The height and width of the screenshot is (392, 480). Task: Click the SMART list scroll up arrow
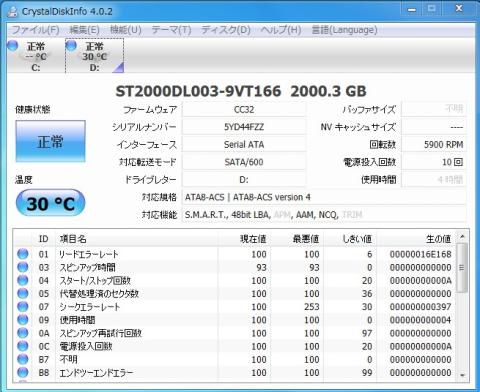click(x=462, y=237)
